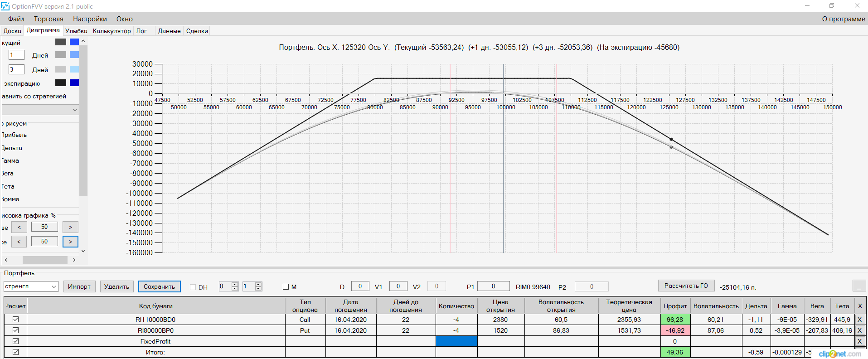868x359 pixels.
Task: Switch to the Улыбка tab
Action: pyautogui.click(x=76, y=31)
